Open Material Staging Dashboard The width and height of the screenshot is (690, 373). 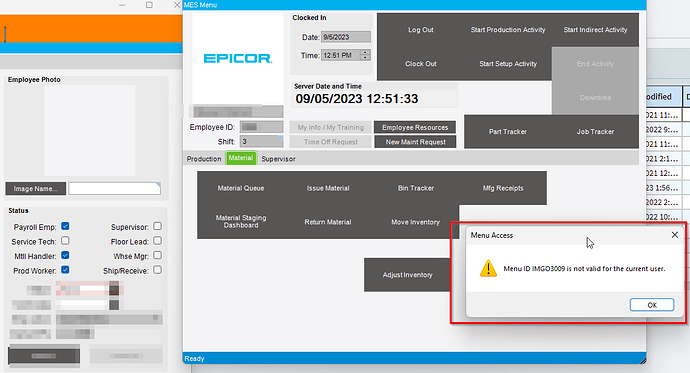241,222
